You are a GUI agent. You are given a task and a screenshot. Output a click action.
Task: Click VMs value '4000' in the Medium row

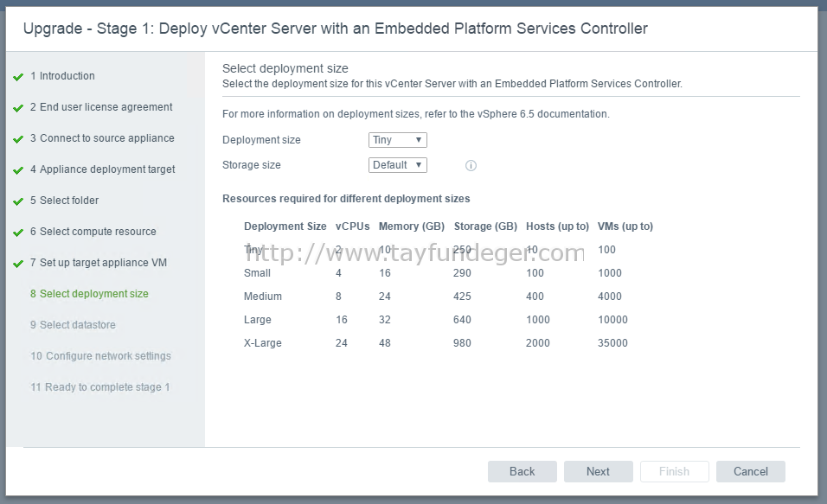point(610,297)
